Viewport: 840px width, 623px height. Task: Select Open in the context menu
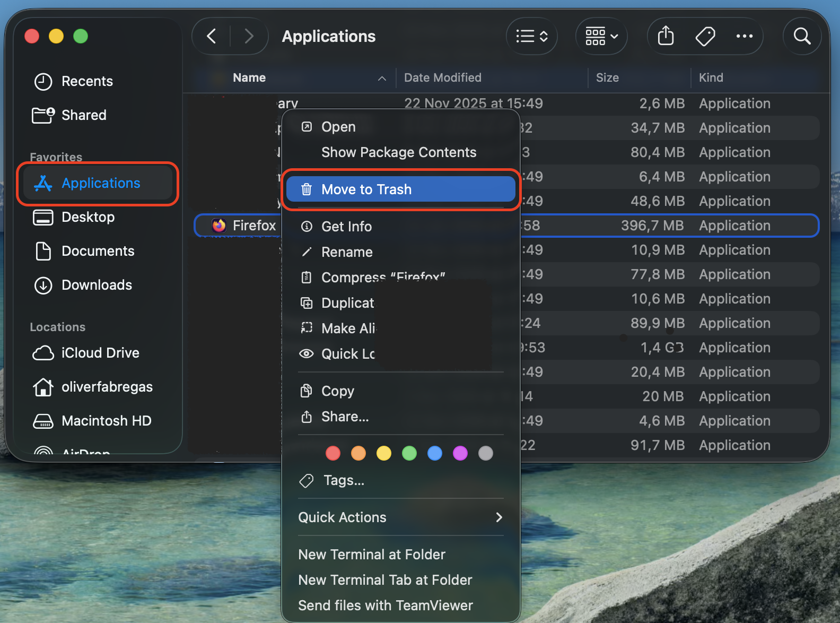[400, 127]
